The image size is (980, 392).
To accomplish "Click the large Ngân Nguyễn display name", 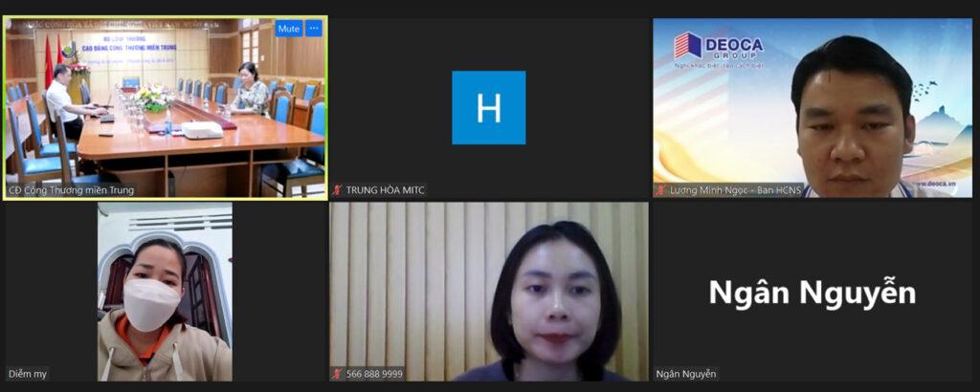I will pos(812,294).
